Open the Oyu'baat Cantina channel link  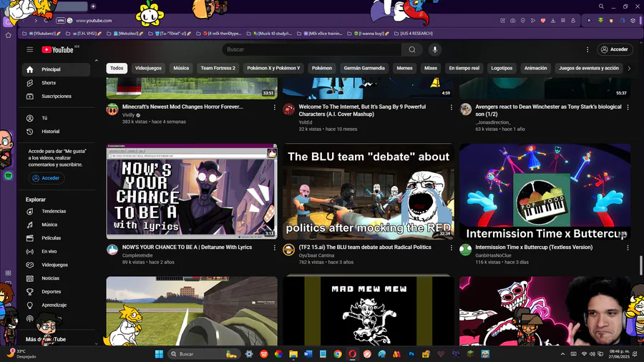coord(316,255)
